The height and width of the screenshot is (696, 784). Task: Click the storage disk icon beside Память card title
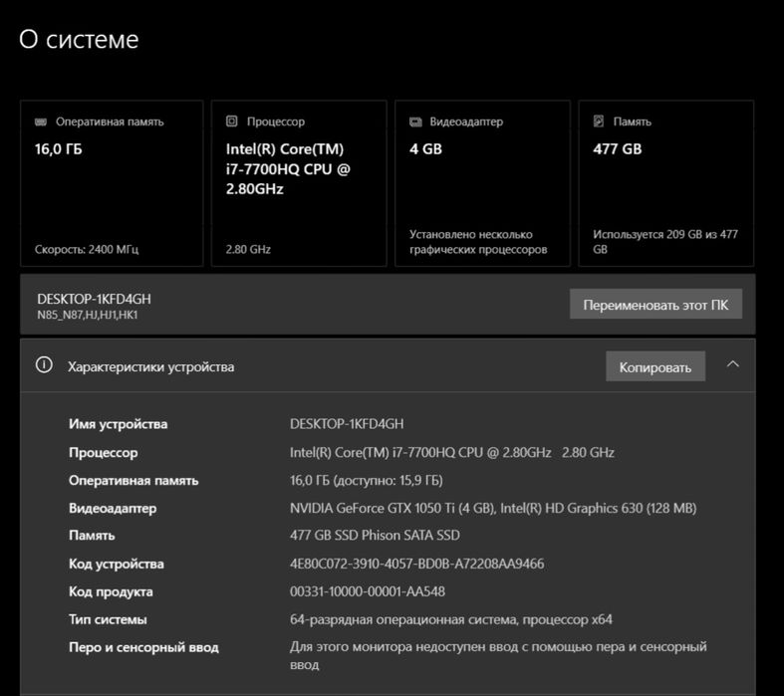tap(599, 121)
